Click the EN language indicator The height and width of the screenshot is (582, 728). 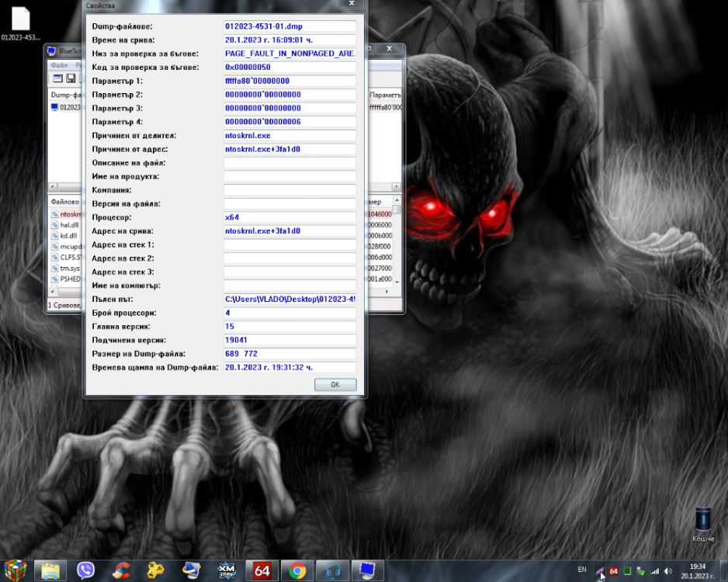(x=582, y=570)
